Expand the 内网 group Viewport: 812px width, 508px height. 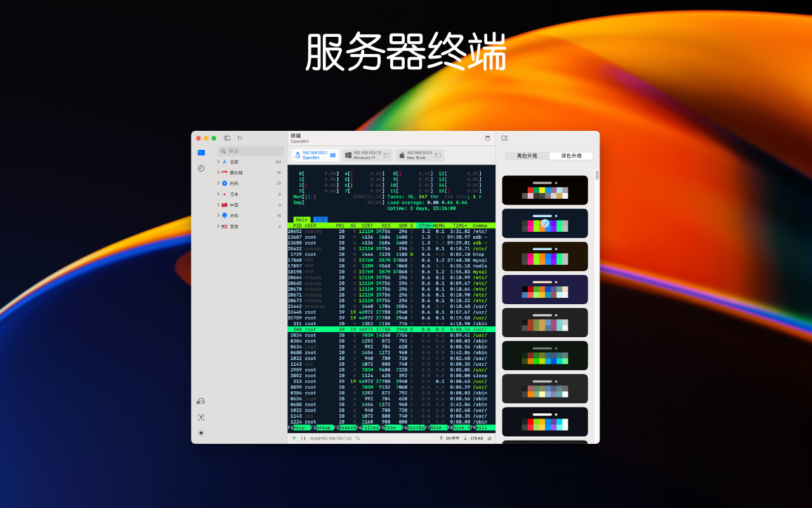(x=218, y=184)
